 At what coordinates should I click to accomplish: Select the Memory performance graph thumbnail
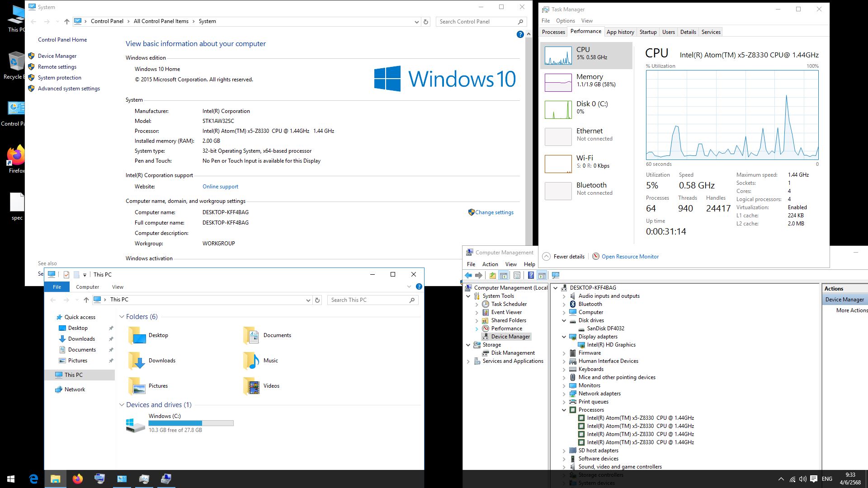558,83
